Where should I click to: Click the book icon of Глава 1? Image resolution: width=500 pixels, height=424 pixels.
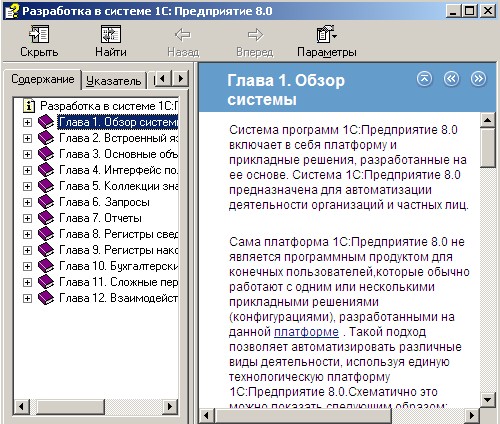[46, 122]
